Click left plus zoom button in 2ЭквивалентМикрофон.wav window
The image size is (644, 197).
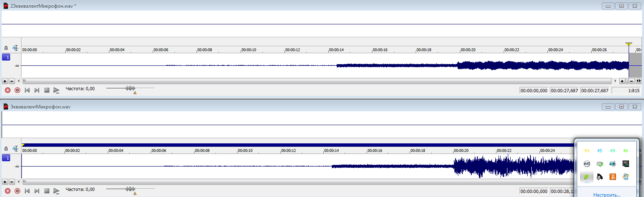[x=5, y=81]
